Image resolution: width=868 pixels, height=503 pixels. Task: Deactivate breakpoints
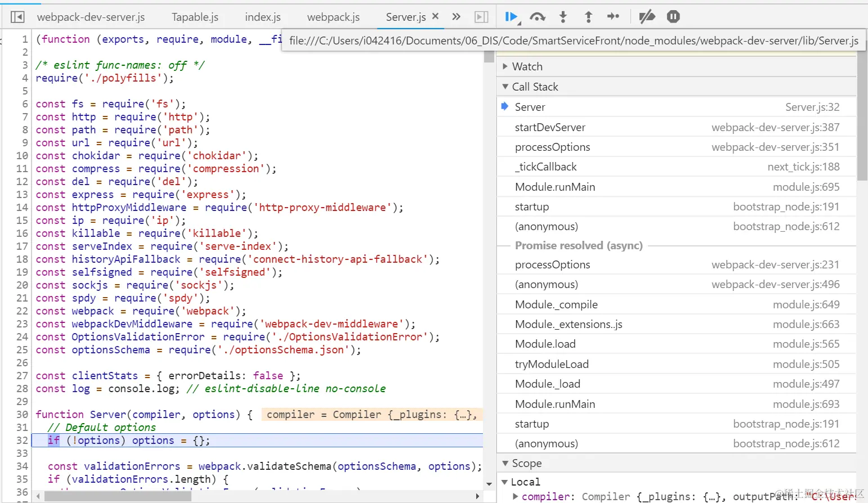pyautogui.click(x=647, y=17)
